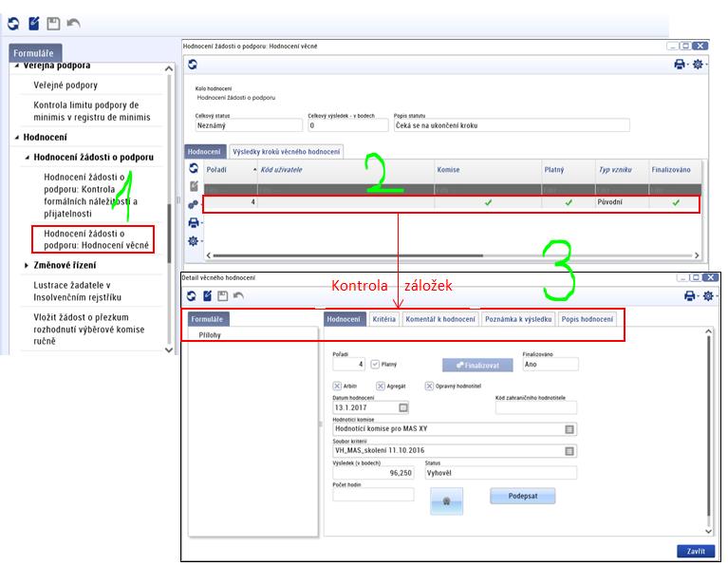Click the undo icon in the main top toolbar
728x566 pixels.
point(73,23)
